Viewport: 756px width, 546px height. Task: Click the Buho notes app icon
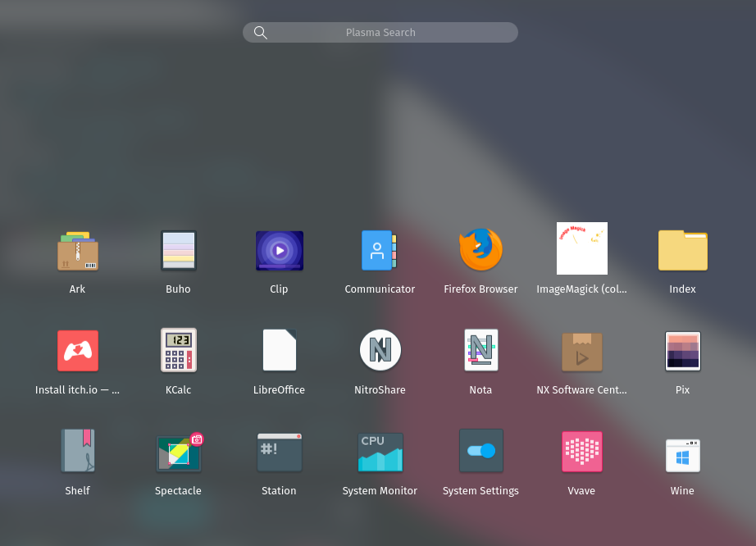coord(179,250)
